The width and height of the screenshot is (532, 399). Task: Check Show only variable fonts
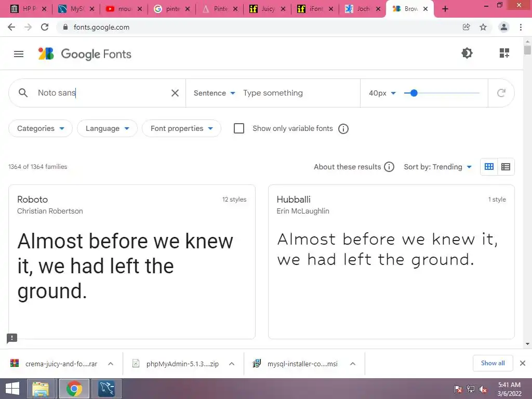coord(239,128)
